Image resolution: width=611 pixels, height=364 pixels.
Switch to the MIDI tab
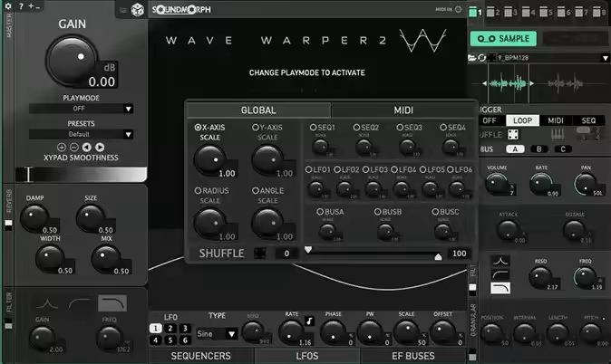pyautogui.click(x=403, y=110)
